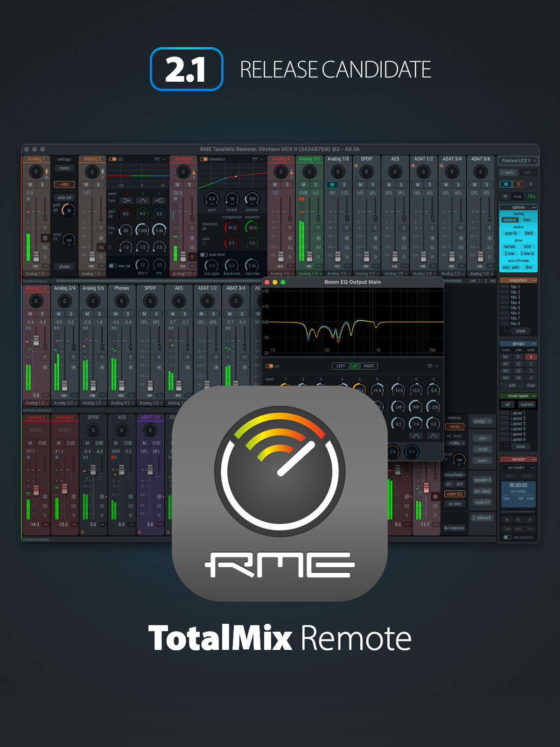The image size is (560, 747).
Task: Click link icon between LEFT and RIGHT in Room EQ
Action: 355,366
